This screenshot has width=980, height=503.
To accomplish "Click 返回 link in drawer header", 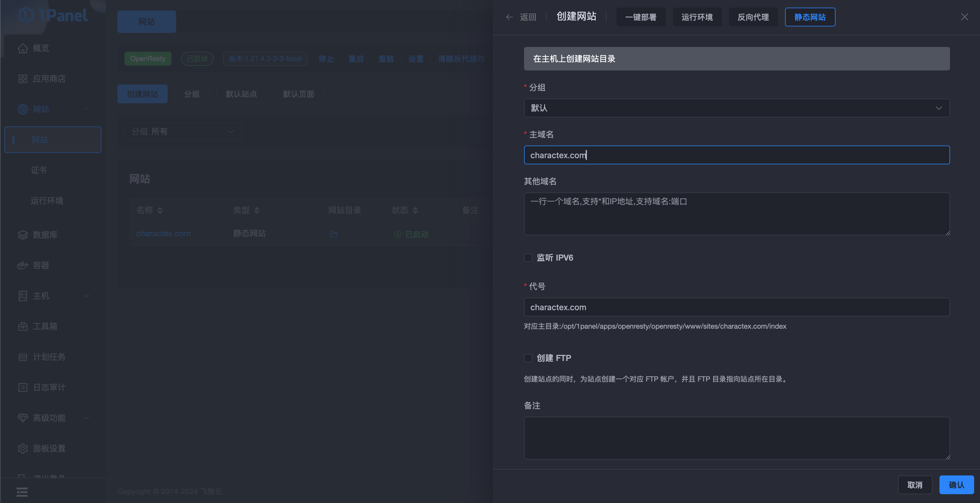I will click(x=528, y=17).
